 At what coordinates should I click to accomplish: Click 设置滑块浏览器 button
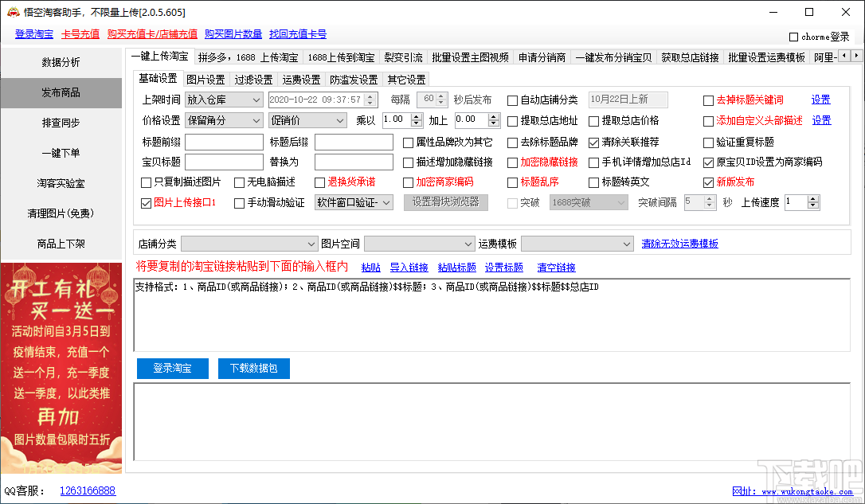click(446, 202)
